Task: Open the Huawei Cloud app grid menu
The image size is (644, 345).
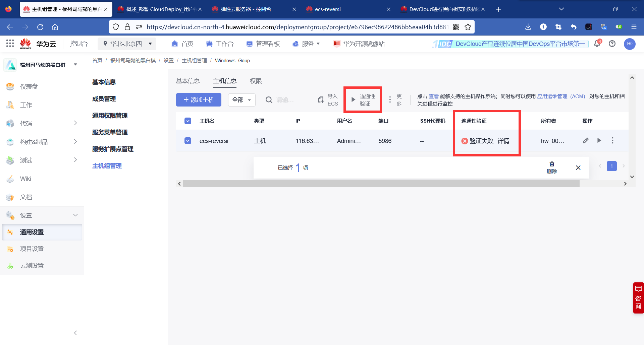Action: pyautogui.click(x=10, y=44)
